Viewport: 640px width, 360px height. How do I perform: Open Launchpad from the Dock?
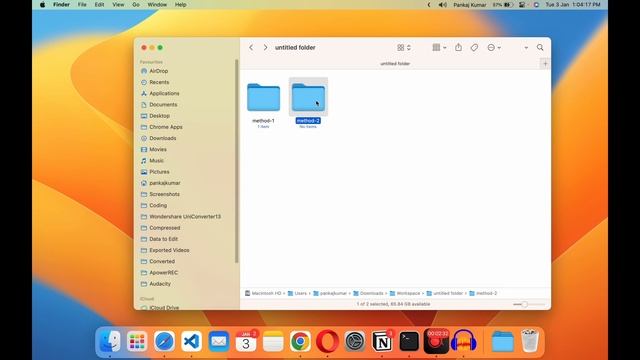click(137, 341)
